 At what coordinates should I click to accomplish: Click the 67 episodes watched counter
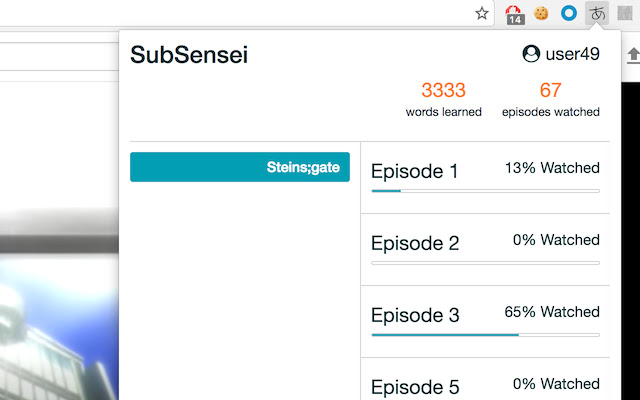[x=550, y=91]
